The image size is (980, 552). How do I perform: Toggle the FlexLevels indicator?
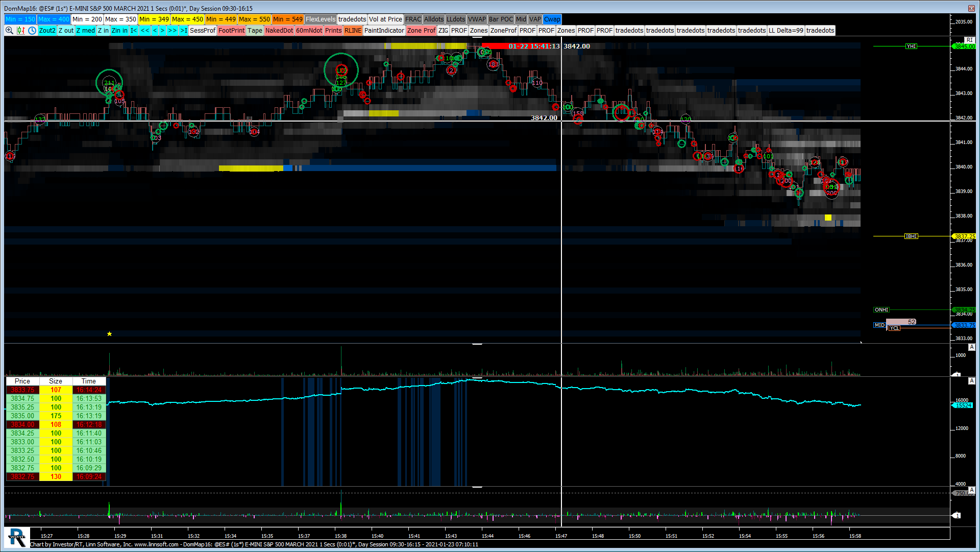(x=321, y=19)
